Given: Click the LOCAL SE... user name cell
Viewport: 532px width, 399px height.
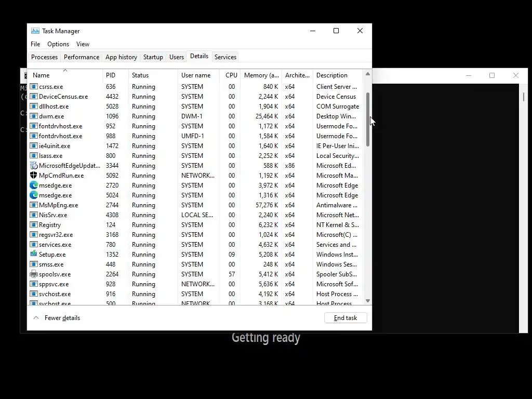Looking at the screenshot, I should (197, 215).
